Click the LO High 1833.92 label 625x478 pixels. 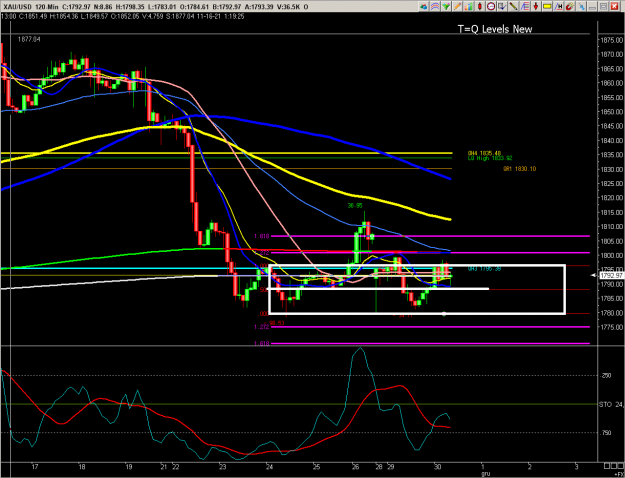coord(490,158)
